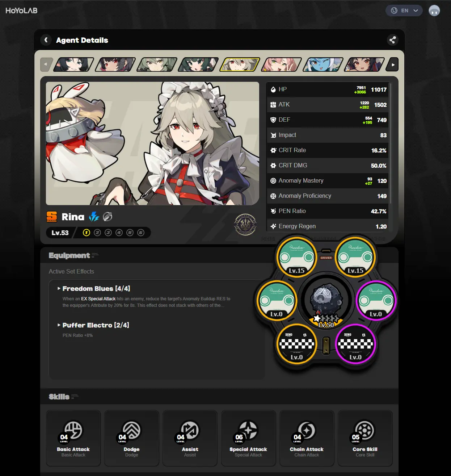Screen dimensions: 451x476
Task: Expand the Puffer Electro [2/4] set effect
Action: pyautogui.click(x=93, y=325)
